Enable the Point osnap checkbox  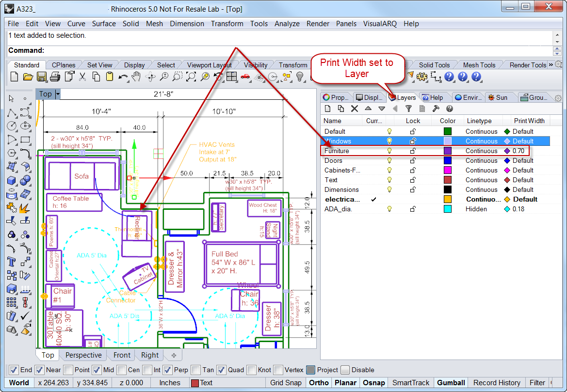point(68,370)
